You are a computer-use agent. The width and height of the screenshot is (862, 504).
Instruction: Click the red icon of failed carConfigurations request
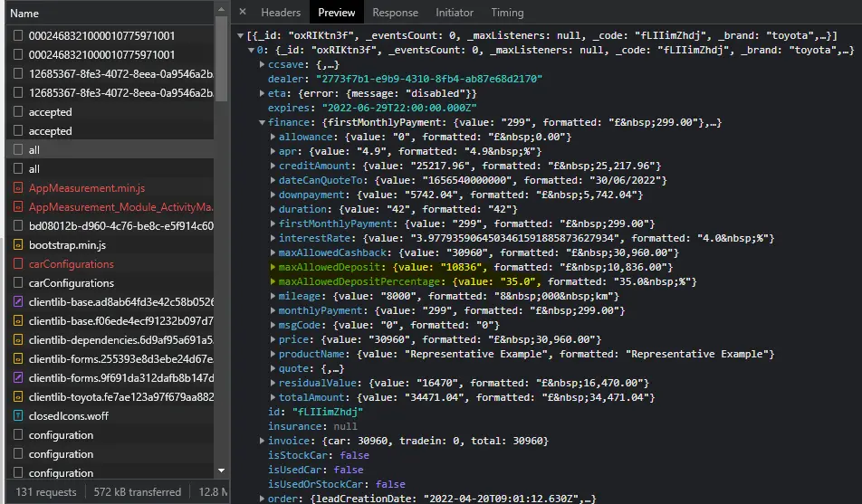17,264
